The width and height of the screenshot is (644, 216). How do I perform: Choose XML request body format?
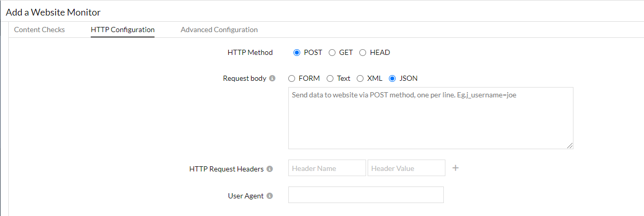tap(360, 79)
